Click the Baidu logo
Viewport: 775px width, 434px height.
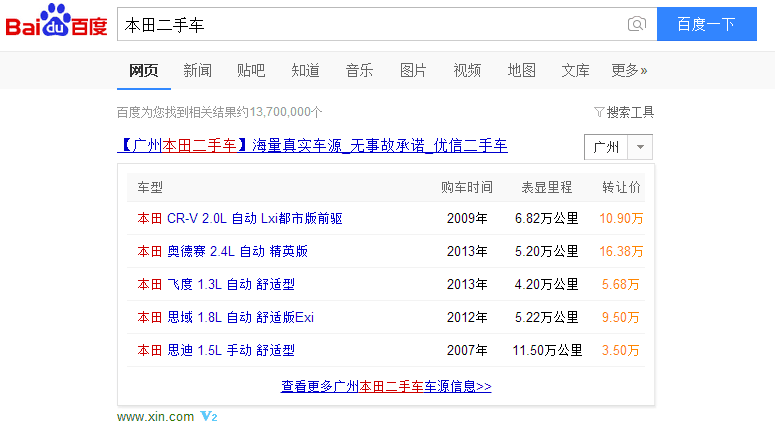(56, 22)
